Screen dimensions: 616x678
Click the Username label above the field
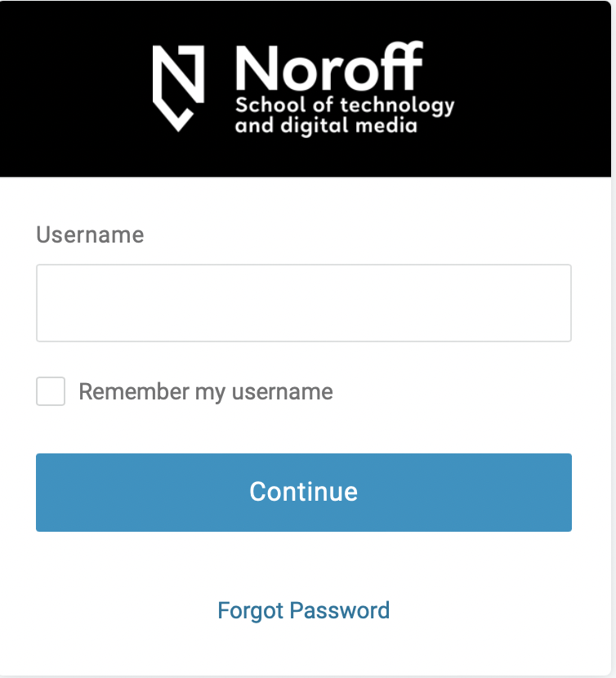point(90,234)
